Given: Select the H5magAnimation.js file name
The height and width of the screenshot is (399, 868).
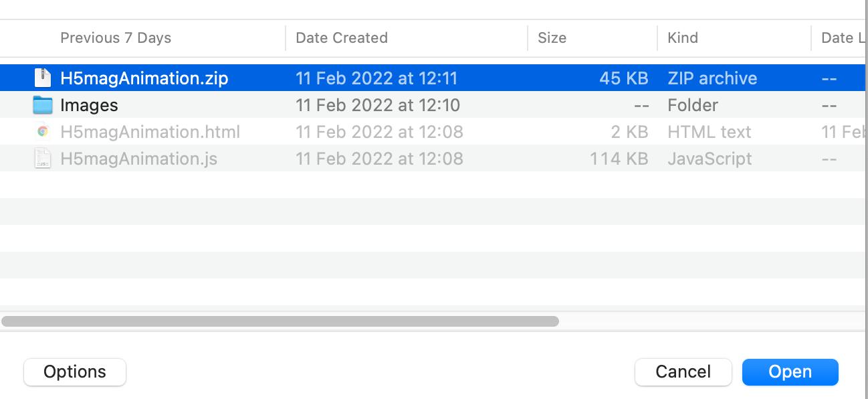Looking at the screenshot, I should click(x=138, y=159).
